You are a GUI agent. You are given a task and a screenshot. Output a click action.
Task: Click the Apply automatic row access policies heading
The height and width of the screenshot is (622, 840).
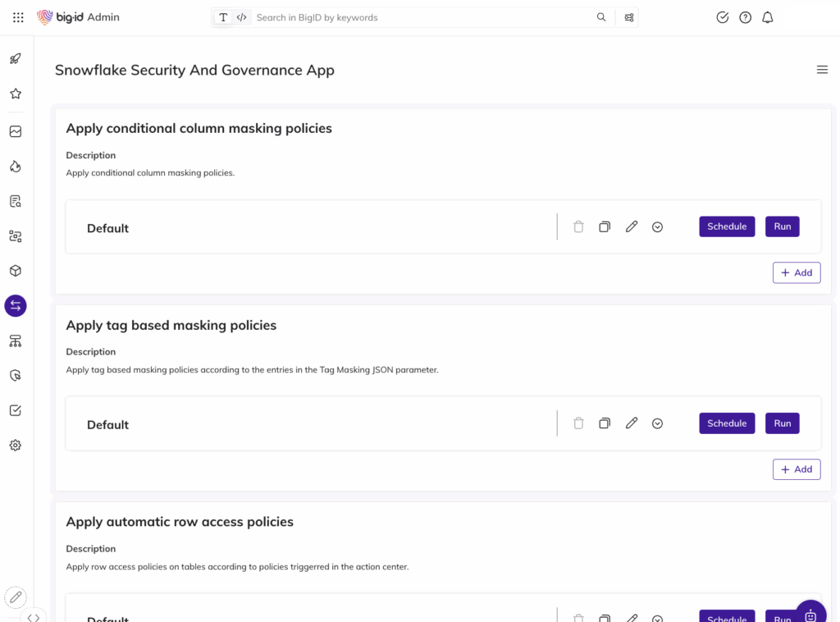(x=180, y=522)
